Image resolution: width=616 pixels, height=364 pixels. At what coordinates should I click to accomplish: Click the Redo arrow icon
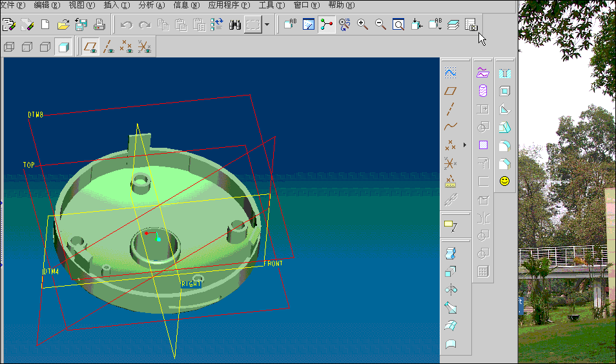coord(145,25)
